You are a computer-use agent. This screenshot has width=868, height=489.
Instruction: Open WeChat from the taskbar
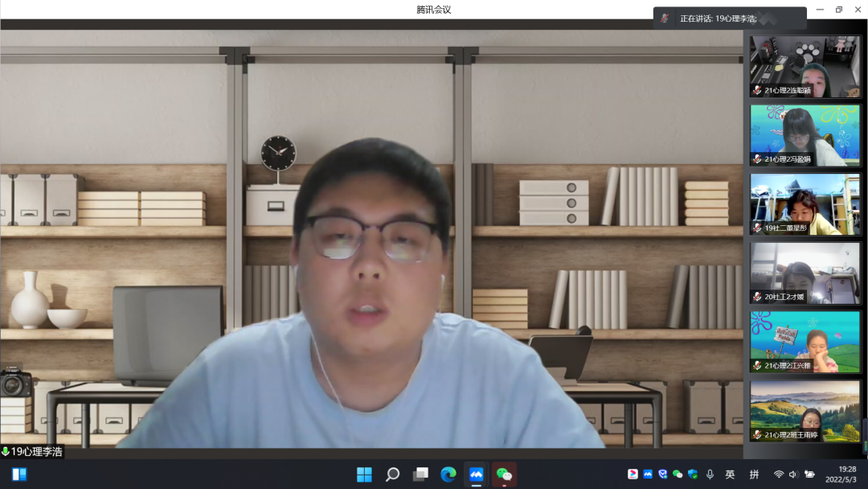pyautogui.click(x=504, y=475)
